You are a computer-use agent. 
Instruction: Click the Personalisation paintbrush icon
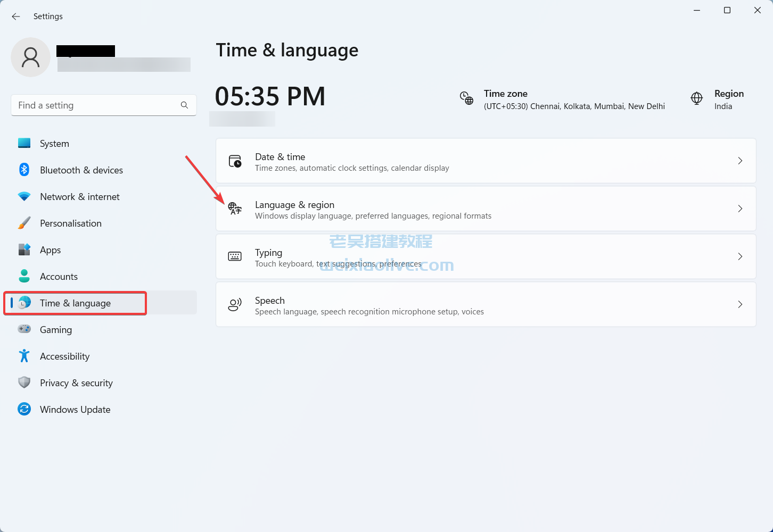point(24,223)
